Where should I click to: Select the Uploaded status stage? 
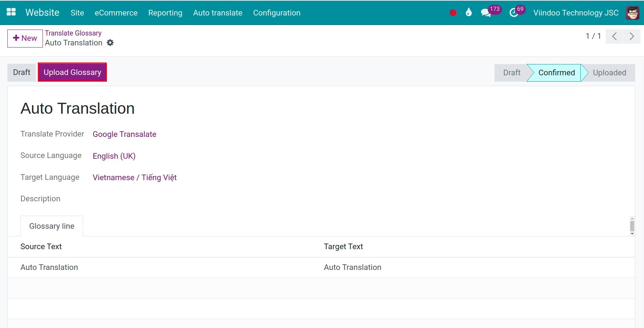click(x=609, y=72)
